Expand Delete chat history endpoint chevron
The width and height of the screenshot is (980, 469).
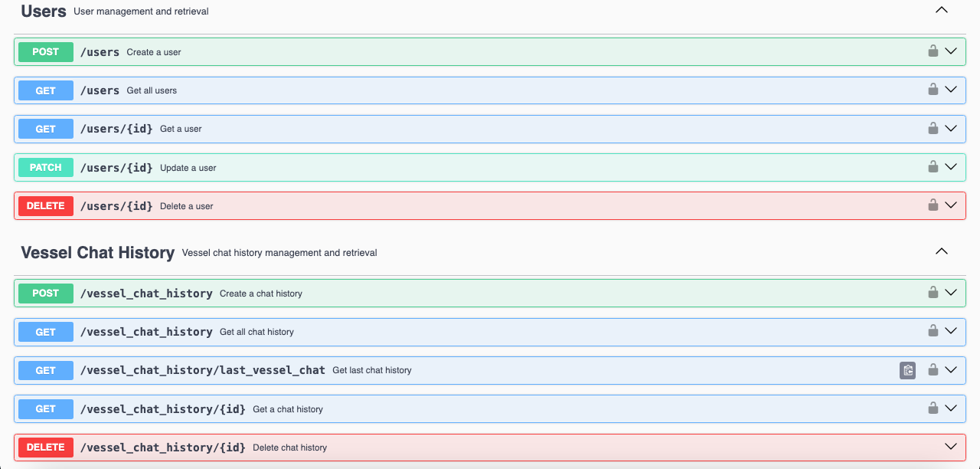click(x=951, y=447)
